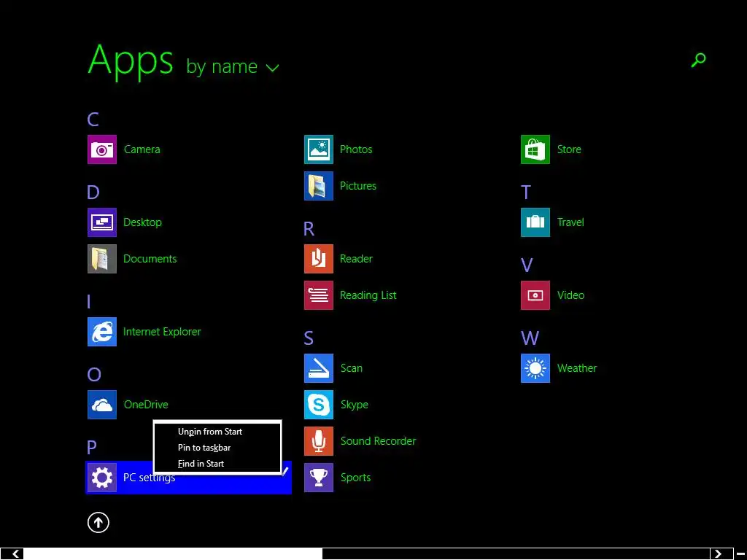Screen dimensions: 747x560
Task: Click the 'Apps' title heading
Action: click(131, 61)
